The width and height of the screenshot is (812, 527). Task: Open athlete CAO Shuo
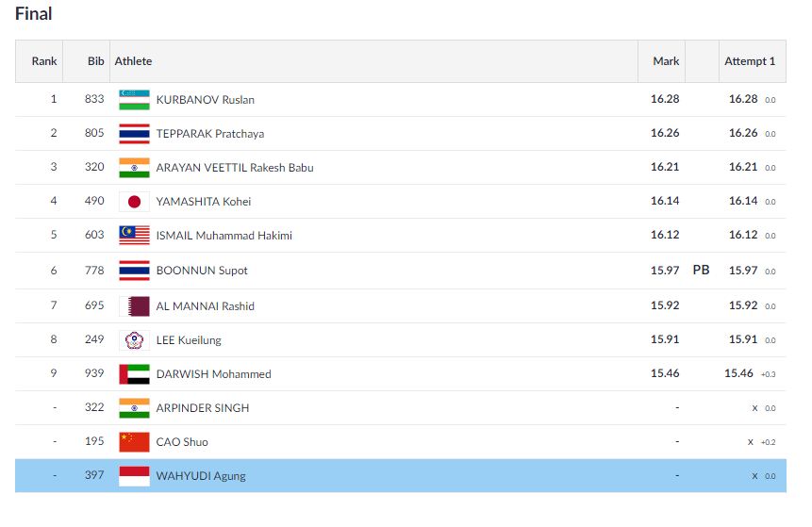pos(182,442)
